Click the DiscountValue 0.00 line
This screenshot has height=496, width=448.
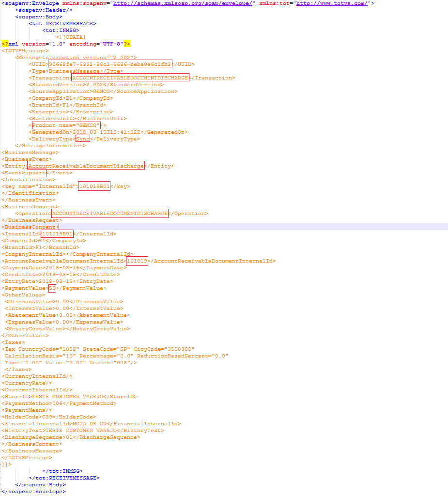[64, 302]
